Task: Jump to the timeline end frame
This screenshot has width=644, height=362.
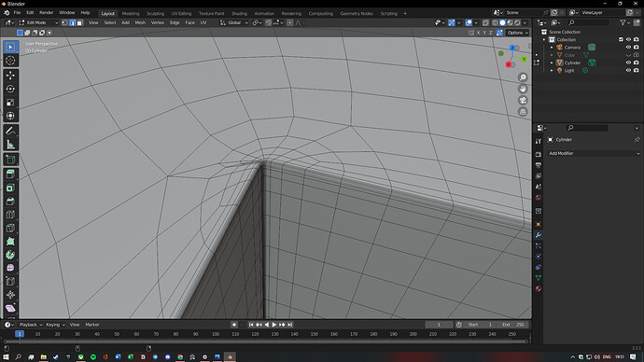Action: click(x=290, y=325)
